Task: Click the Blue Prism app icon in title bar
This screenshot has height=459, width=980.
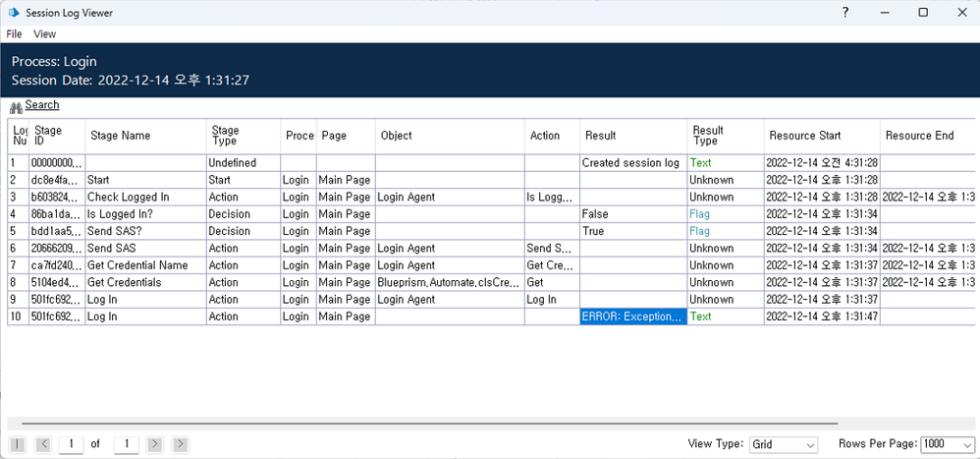Action: coord(13,13)
